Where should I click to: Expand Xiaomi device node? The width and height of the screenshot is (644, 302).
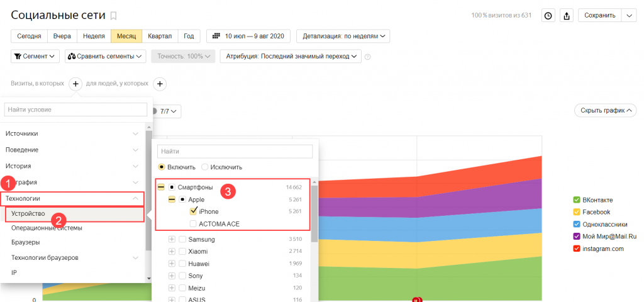pyautogui.click(x=172, y=251)
